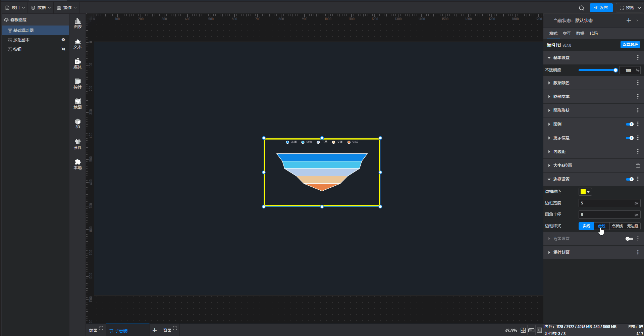The image size is (644, 336).
Task: Open the 图表 chart components panel
Action: [x=77, y=23]
